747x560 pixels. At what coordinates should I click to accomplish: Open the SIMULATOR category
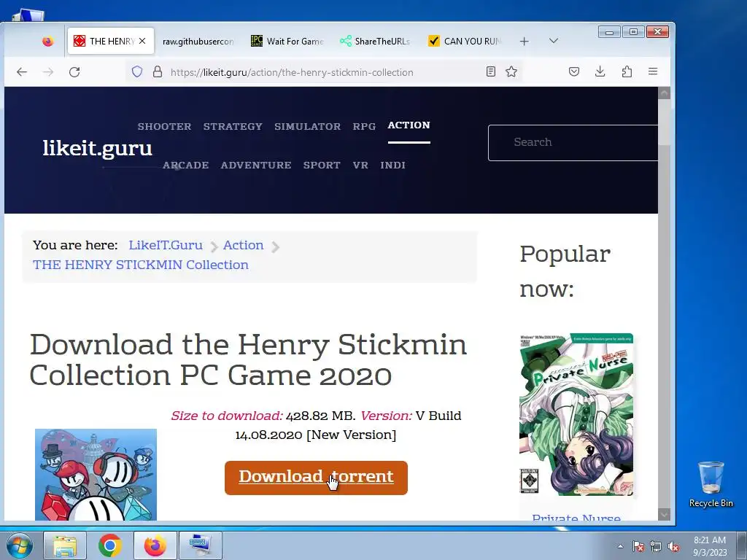click(308, 127)
